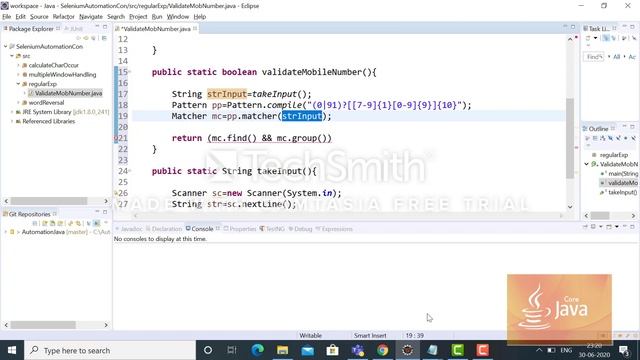The height and width of the screenshot is (360, 640).
Task: Open File Explorer from taskbar
Action: coord(282,350)
